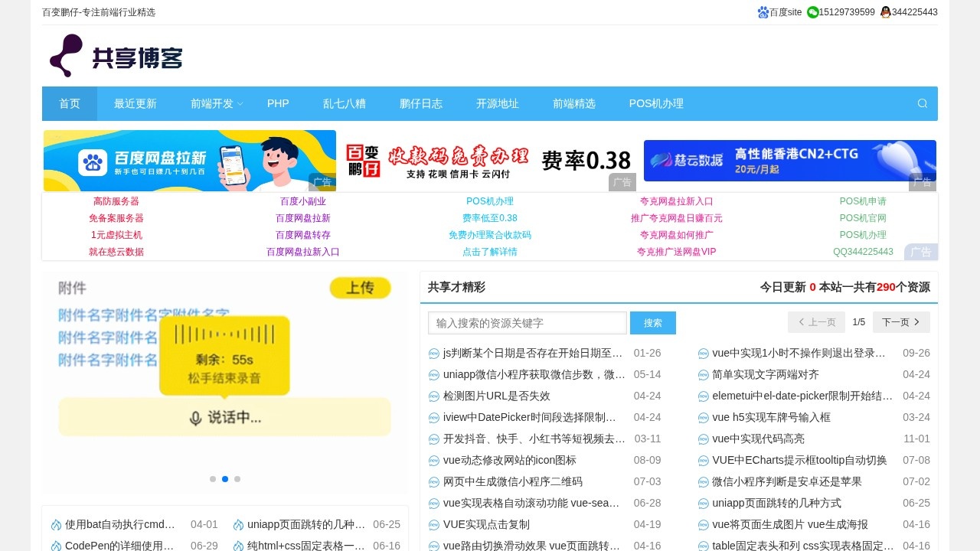Click icon before VUE中ECharts提示框tooltip article
This screenshot has height=551, width=980.
pyautogui.click(x=704, y=461)
